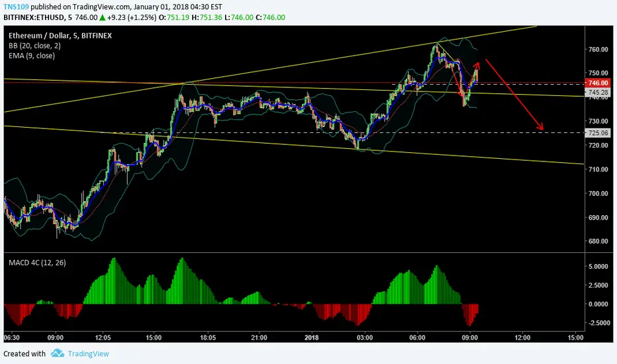Click the green up-arrow price change icon
The width and height of the screenshot is (617, 364).
click(103, 17)
